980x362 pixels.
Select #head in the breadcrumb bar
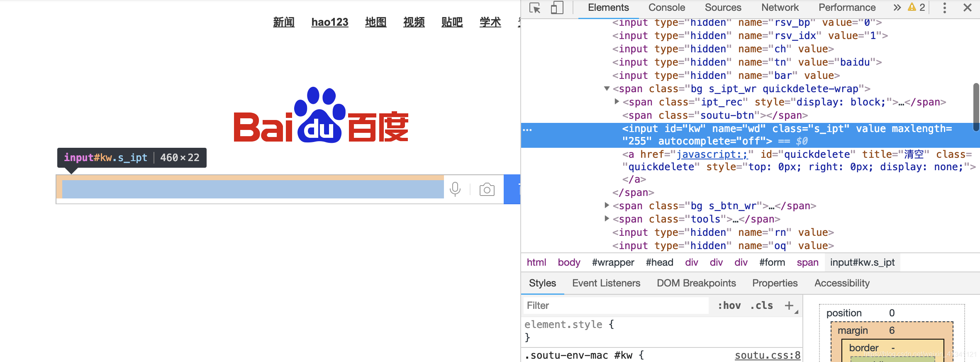click(x=659, y=262)
